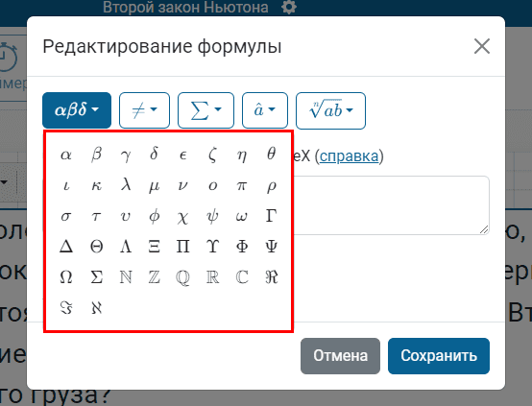Screen dimensions: 532x406
Task: Insert the capital Delta symbol
Action: point(66,247)
